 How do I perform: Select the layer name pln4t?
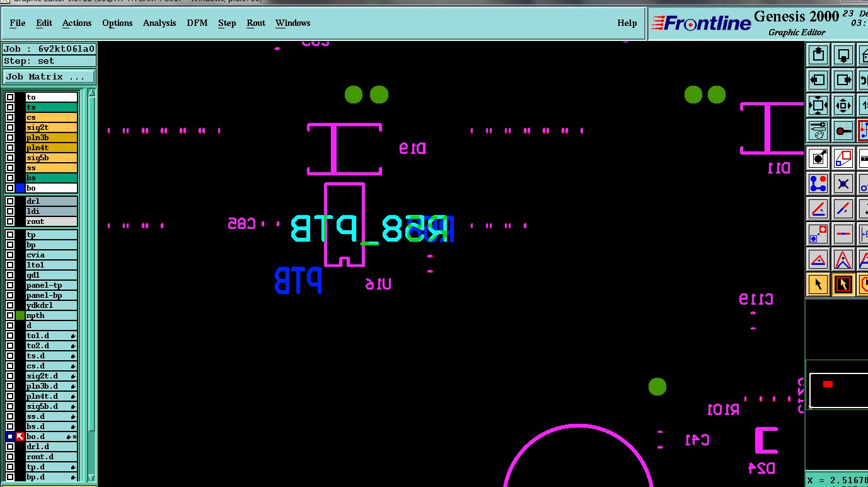[x=52, y=148]
